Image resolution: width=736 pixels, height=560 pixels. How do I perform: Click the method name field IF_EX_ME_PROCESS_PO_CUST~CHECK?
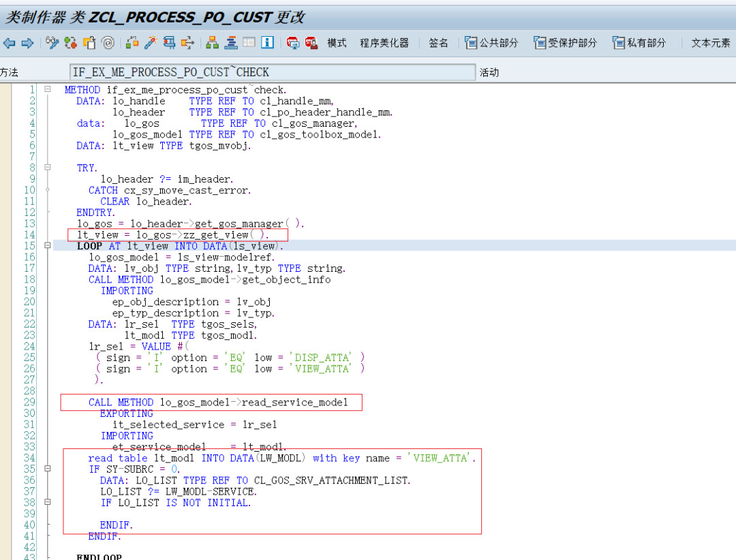click(x=272, y=72)
